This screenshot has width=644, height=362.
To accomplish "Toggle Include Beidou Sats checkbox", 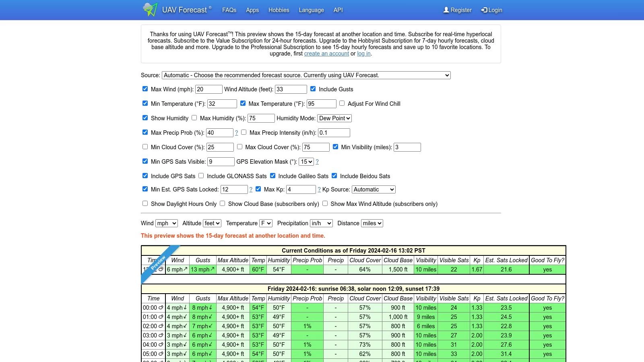I will [x=334, y=176].
